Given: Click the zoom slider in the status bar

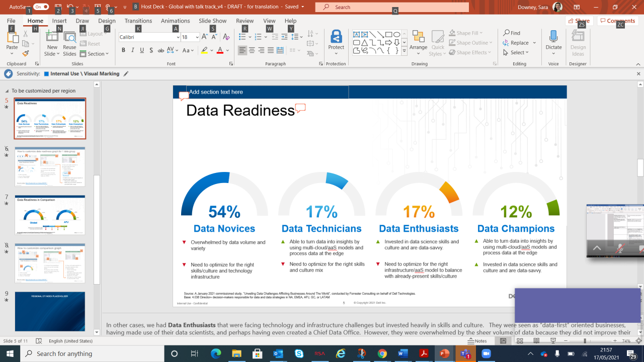Looking at the screenshot, I should coord(585,341).
